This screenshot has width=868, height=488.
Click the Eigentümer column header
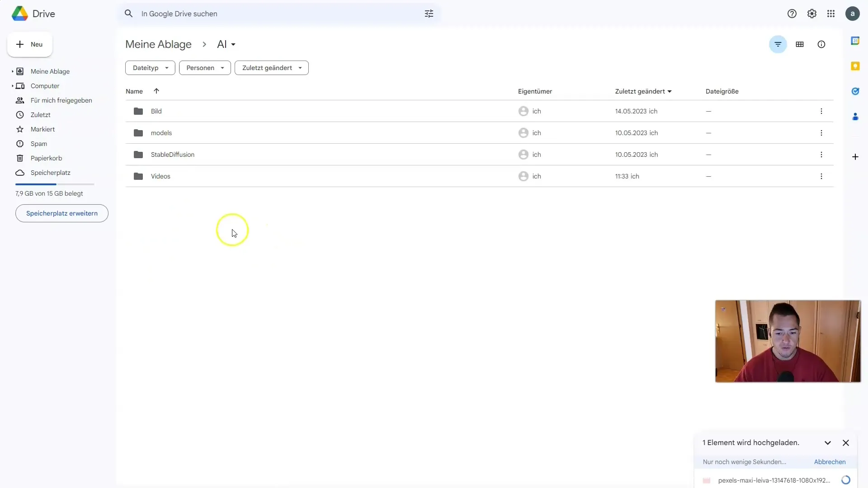coord(535,91)
